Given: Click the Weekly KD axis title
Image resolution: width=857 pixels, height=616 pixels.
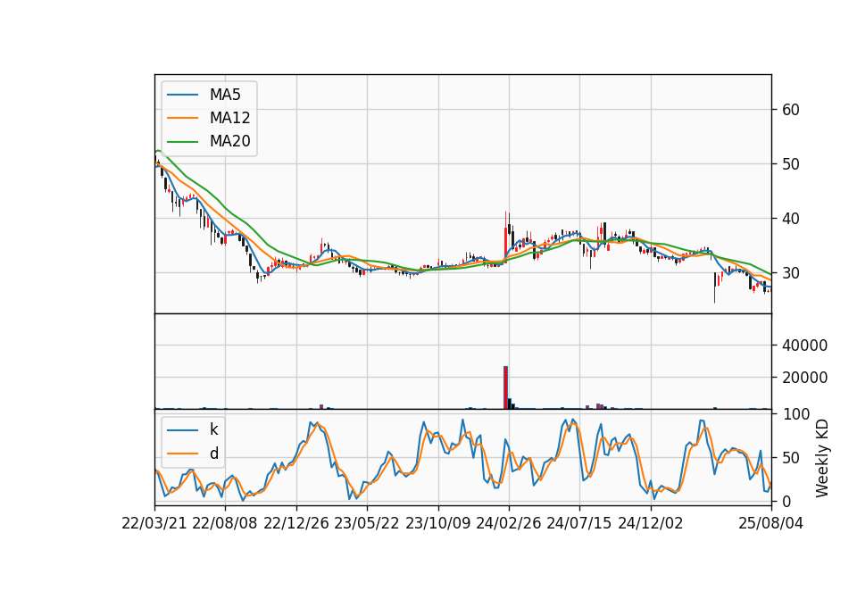Looking at the screenshot, I should point(822,458).
